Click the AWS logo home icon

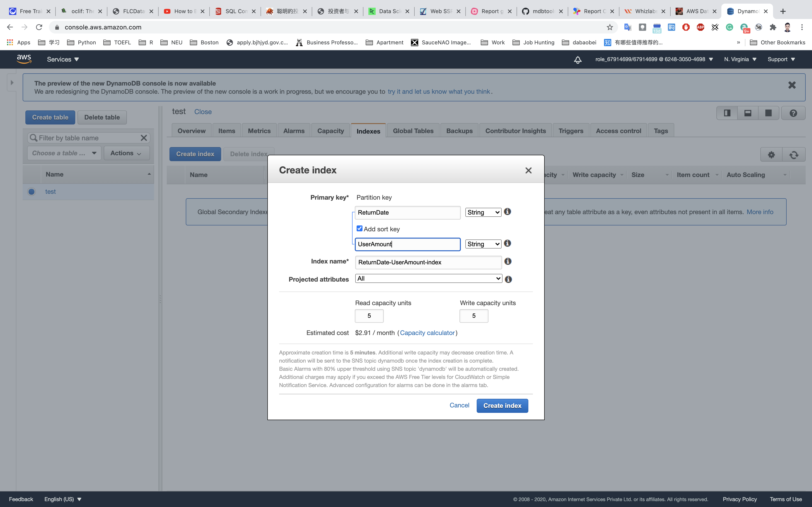point(24,59)
